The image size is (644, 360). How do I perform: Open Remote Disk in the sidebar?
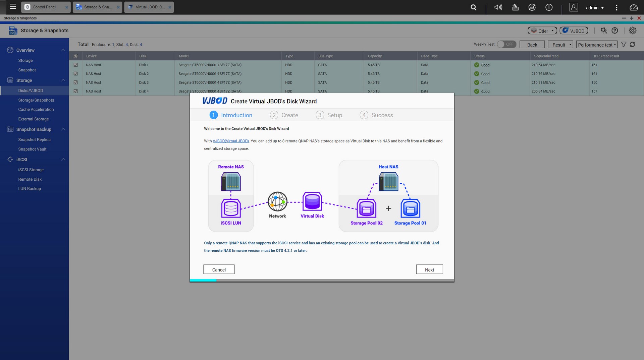[30, 179]
